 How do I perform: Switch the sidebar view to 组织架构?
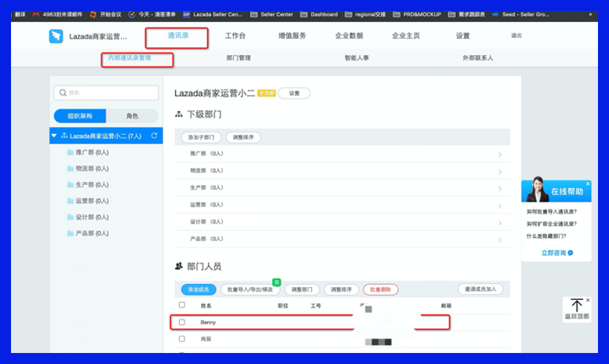(80, 115)
